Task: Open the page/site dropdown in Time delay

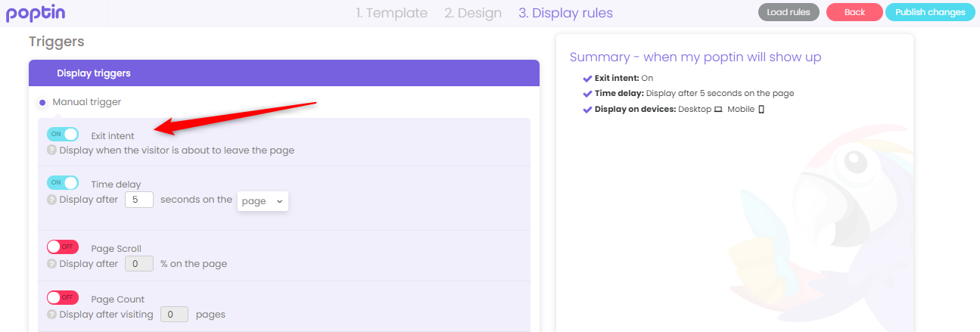Action: (263, 201)
